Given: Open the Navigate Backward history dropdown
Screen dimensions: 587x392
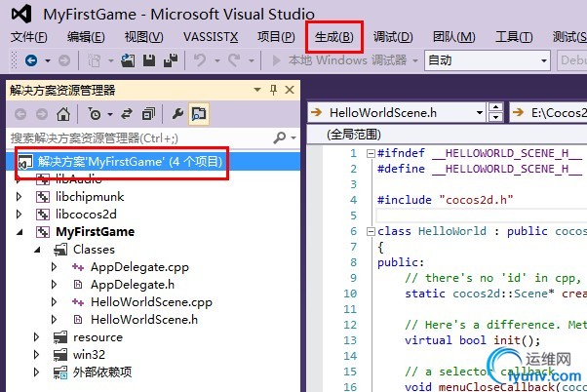Looking at the screenshot, I should [48, 60].
